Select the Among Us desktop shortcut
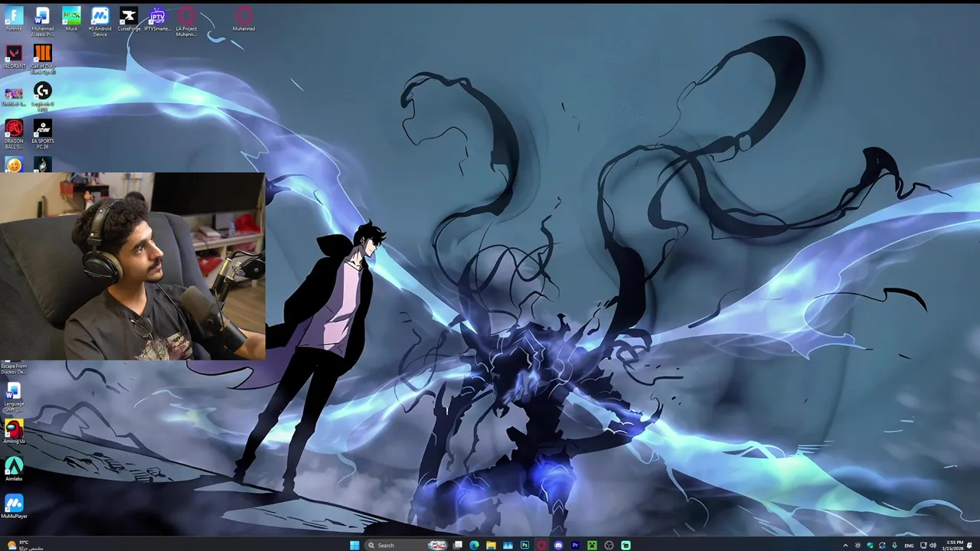The image size is (980, 551). pyautogui.click(x=14, y=432)
